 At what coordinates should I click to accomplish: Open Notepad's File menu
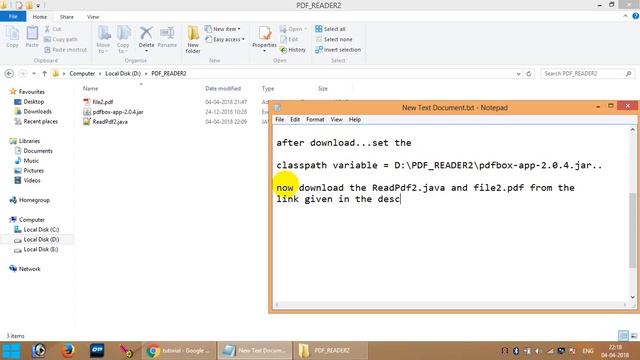pyautogui.click(x=280, y=119)
